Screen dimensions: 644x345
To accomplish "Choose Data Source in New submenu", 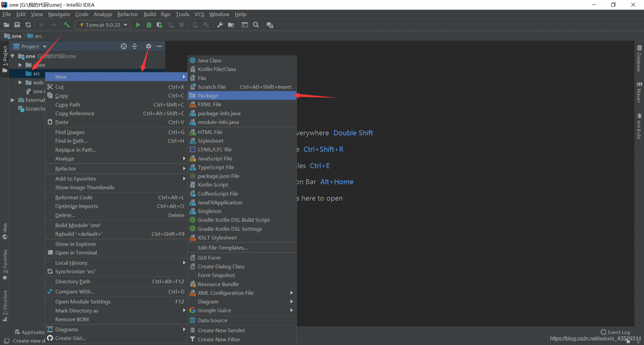I will pos(242,320).
